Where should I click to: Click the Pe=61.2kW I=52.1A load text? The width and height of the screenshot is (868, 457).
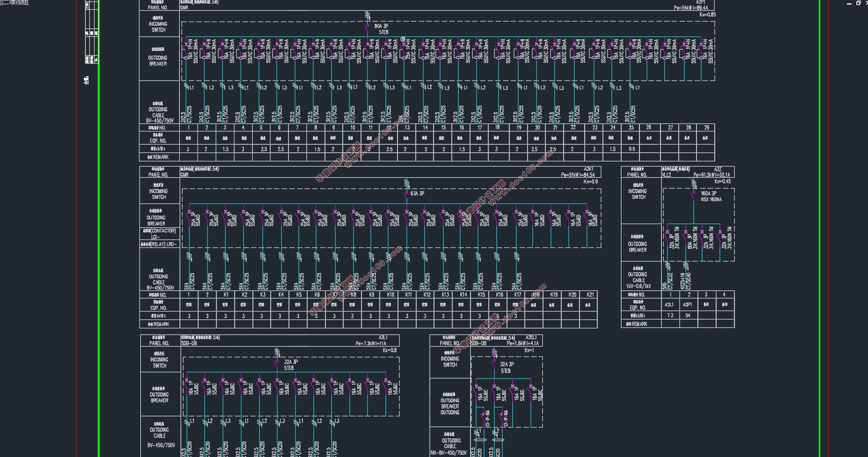(712, 175)
